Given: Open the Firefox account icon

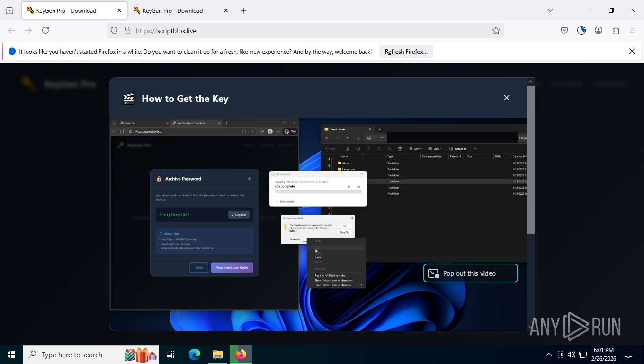Looking at the screenshot, I should coord(599,30).
